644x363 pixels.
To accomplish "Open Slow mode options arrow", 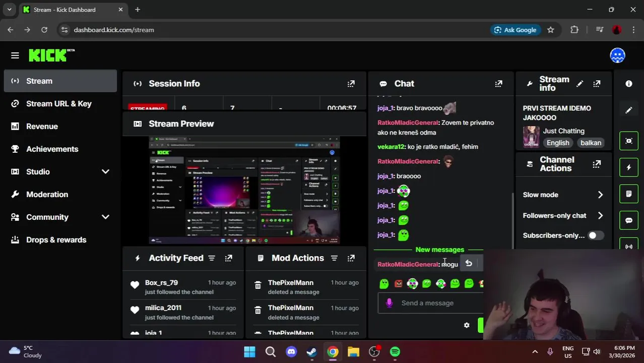I will point(600,195).
